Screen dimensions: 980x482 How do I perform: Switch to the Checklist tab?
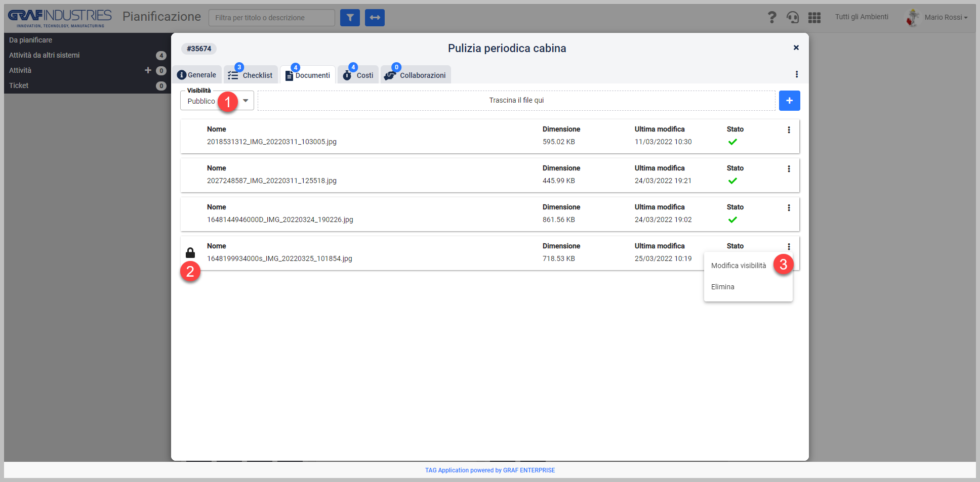click(x=251, y=75)
